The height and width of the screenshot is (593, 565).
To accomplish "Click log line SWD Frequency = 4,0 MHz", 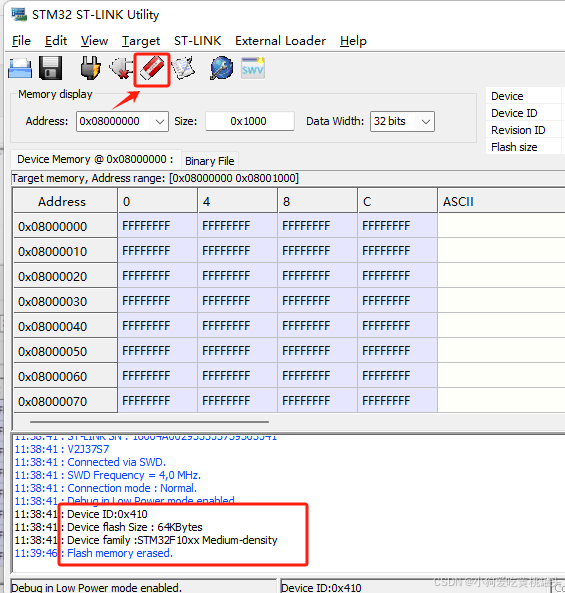I will point(108,475).
